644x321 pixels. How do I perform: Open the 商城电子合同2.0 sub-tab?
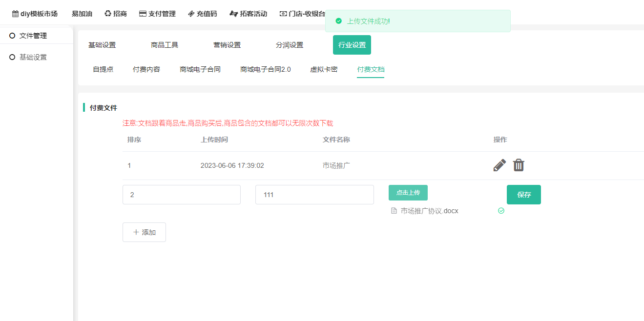pos(265,69)
